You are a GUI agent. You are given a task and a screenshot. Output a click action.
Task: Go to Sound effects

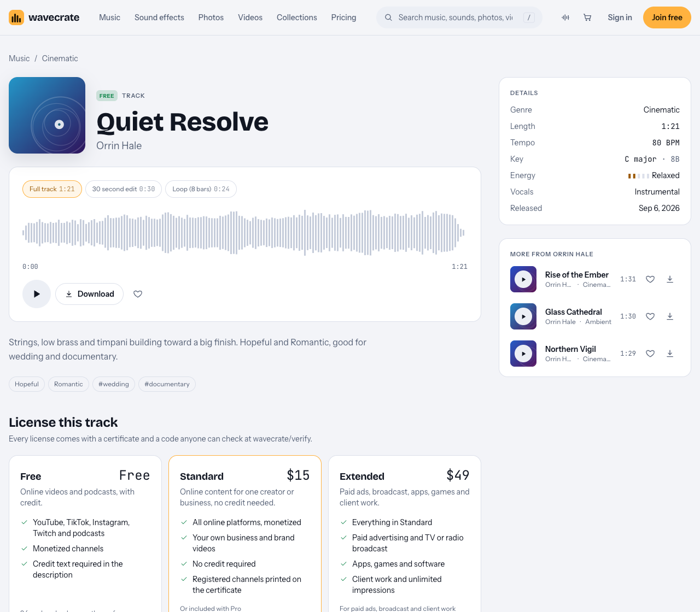pos(159,17)
